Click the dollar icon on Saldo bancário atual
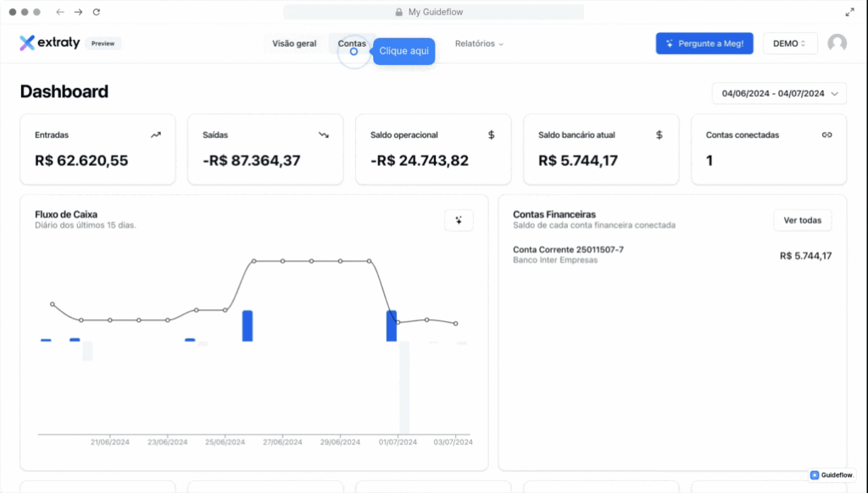This screenshot has height=493, width=868. [x=659, y=135]
